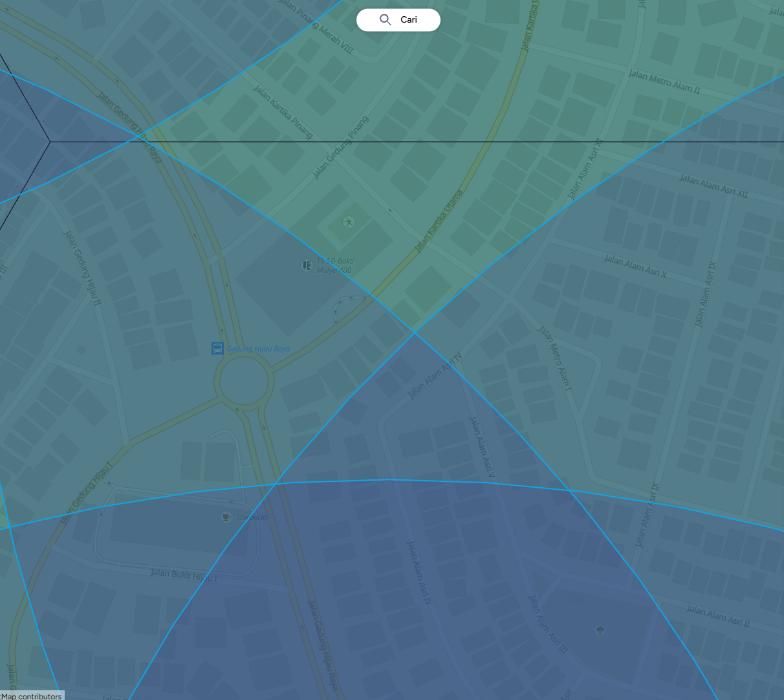Click the Gedung Hijau Raya text label

pos(259,349)
